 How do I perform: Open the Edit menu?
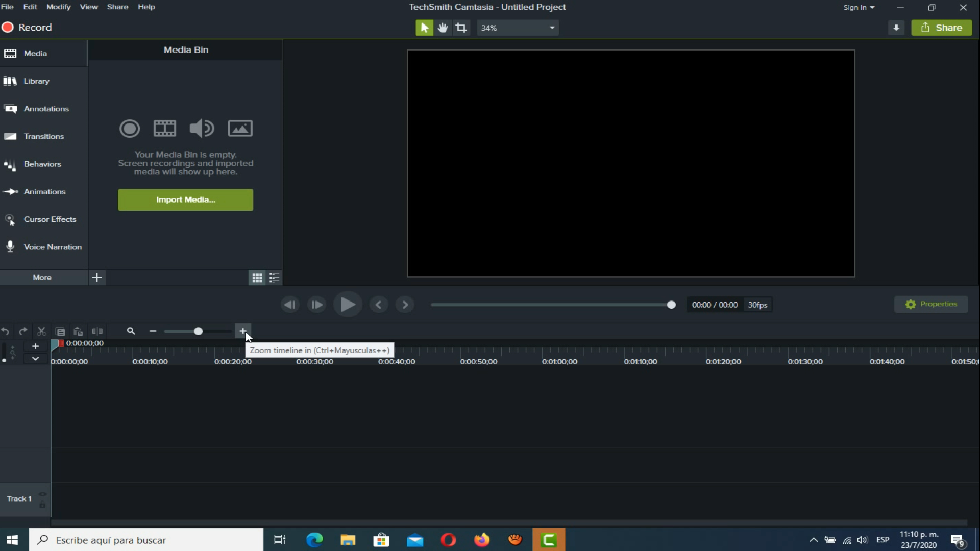point(30,7)
